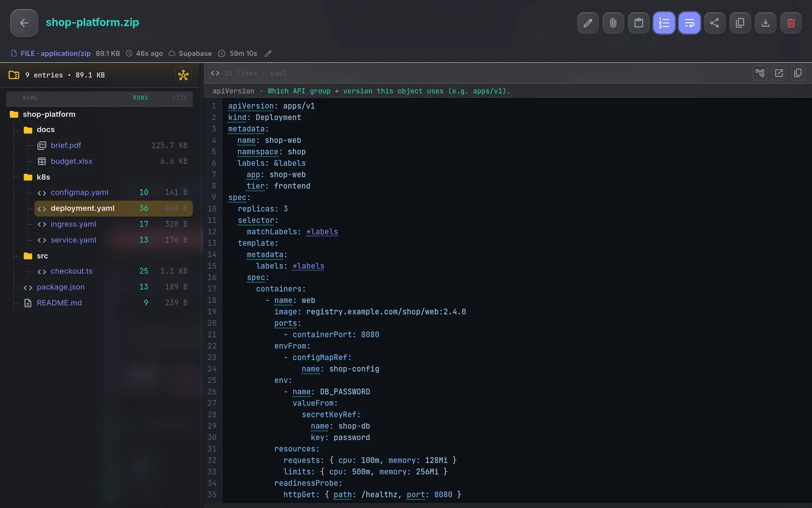Click the "1.1 KB" size of checkout.ts

pyautogui.click(x=174, y=271)
